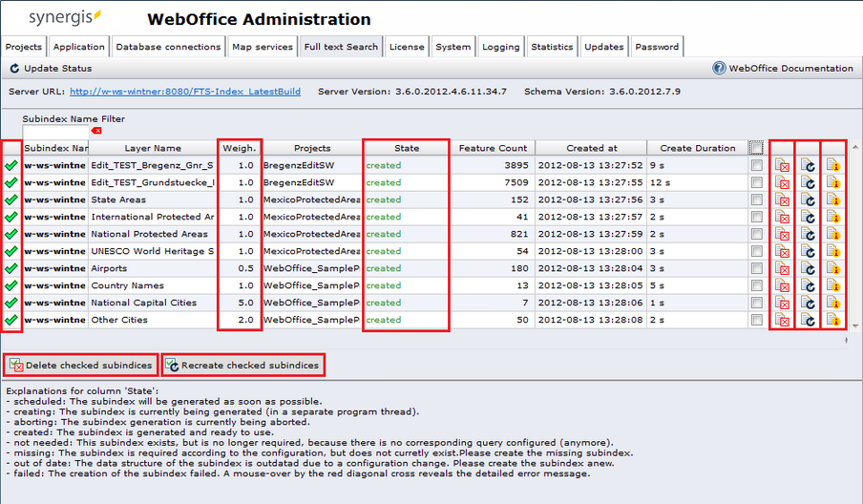Open WebOffice Documentation help icon
863x504 pixels.
click(719, 68)
